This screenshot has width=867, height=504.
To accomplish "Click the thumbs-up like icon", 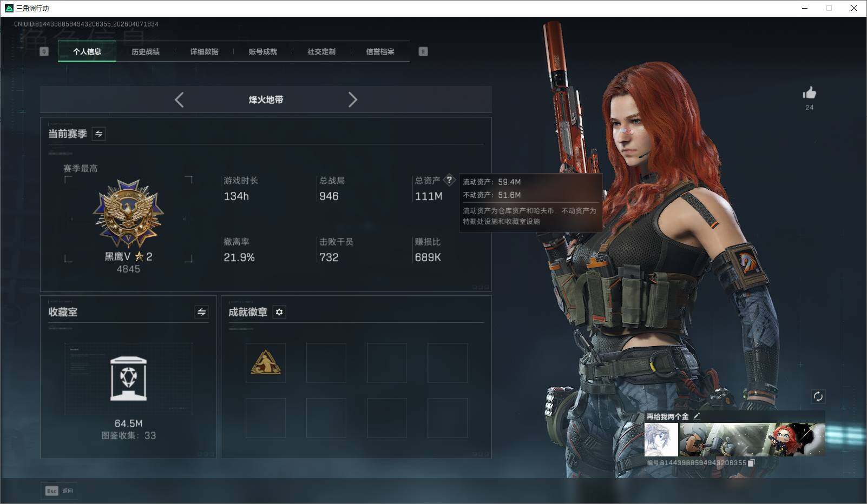I will pos(810,93).
